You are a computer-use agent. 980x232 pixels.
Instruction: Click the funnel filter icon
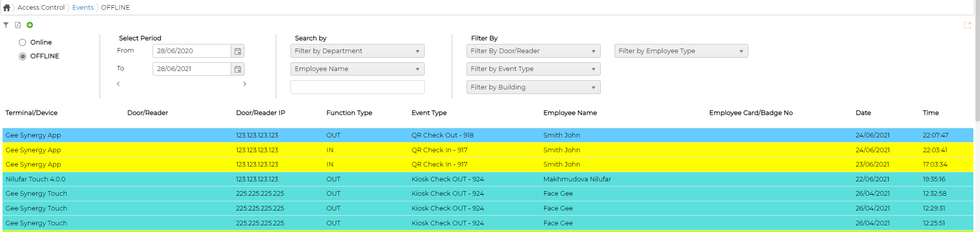6,25
